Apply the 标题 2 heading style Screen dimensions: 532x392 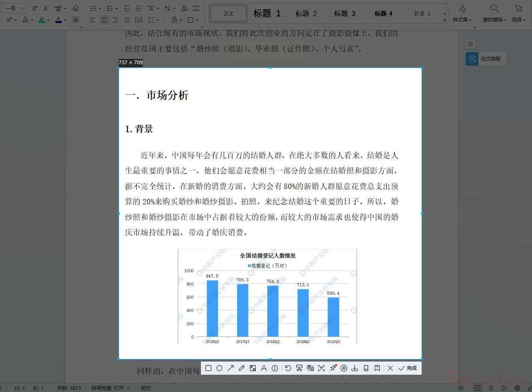[x=306, y=13]
